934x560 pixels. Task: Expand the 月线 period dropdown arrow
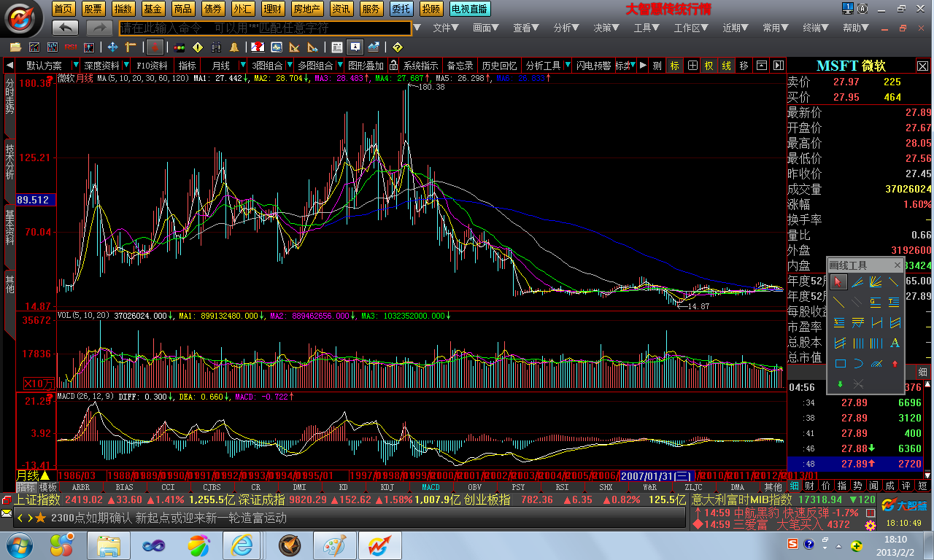(243, 65)
